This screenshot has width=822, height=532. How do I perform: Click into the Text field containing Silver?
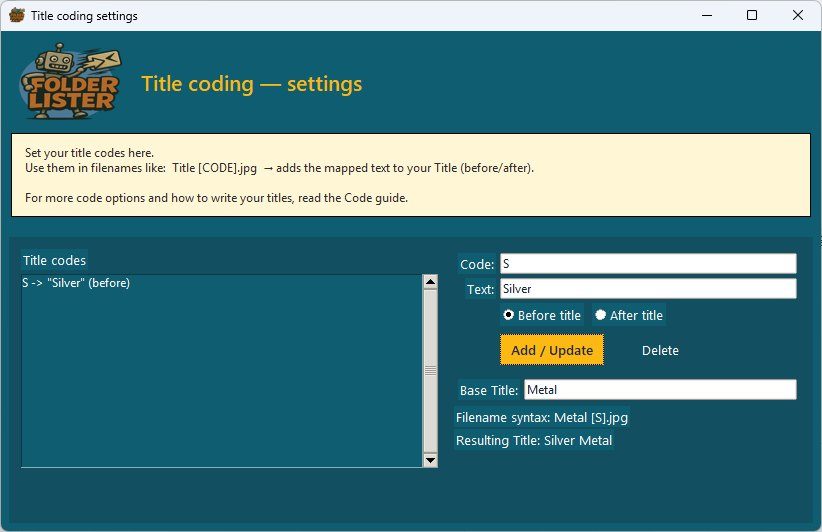(x=647, y=289)
